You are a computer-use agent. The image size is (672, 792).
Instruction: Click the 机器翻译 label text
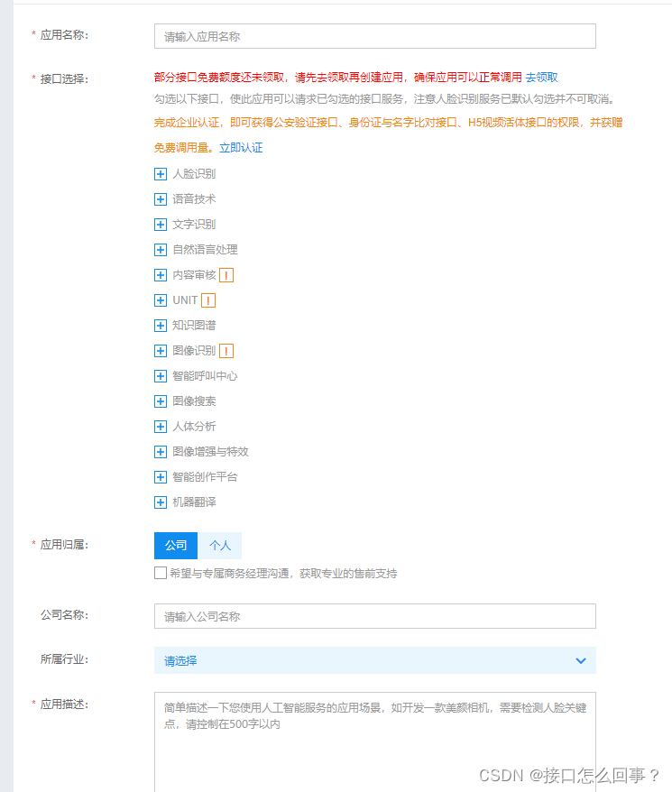pyautogui.click(x=194, y=502)
